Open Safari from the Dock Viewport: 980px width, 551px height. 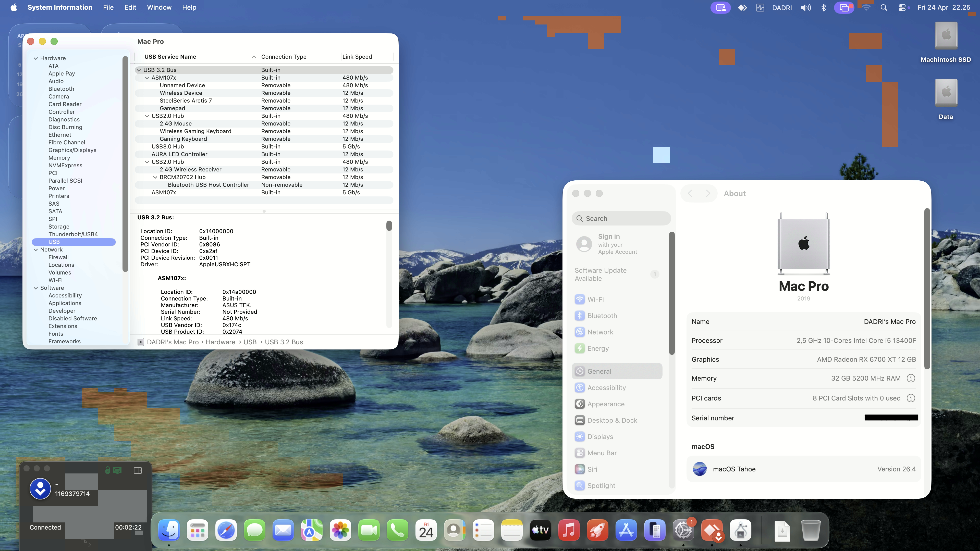tap(226, 530)
